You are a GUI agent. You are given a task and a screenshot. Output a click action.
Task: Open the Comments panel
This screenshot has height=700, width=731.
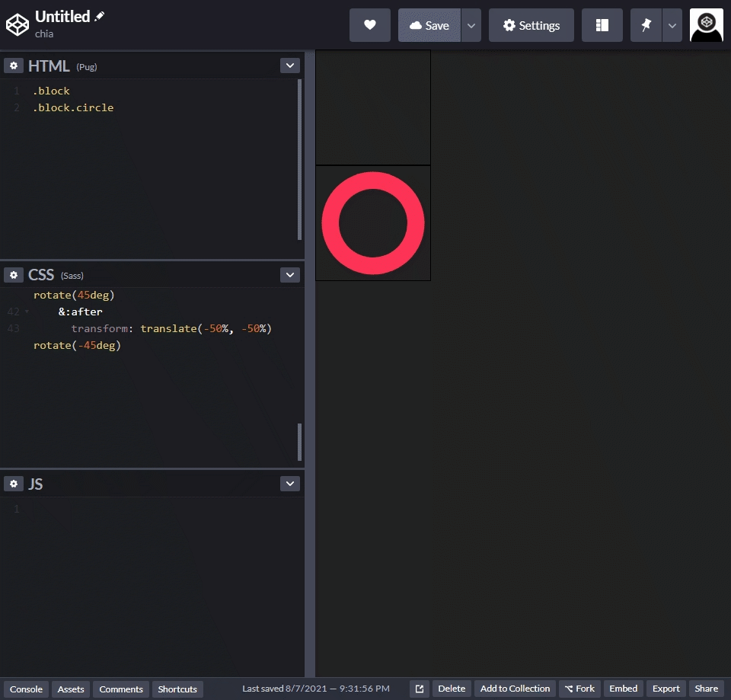(x=121, y=689)
